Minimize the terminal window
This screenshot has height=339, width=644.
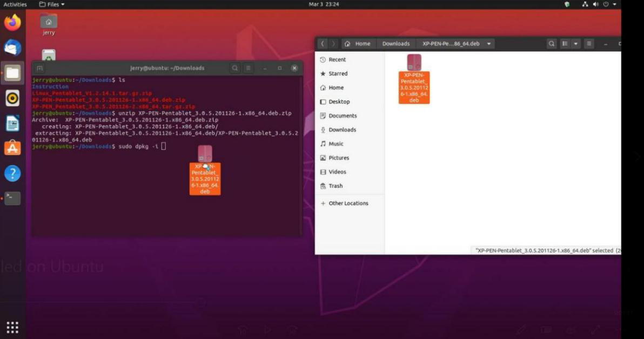pyautogui.click(x=265, y=68)
